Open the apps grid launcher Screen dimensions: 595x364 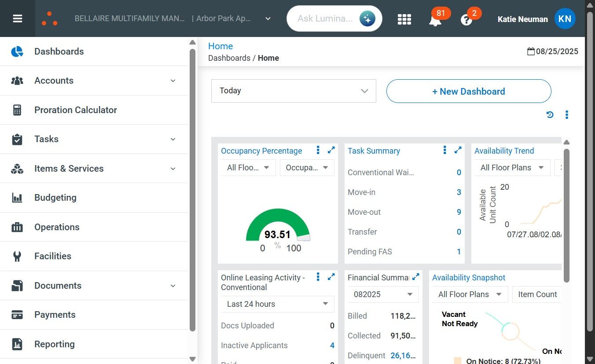pyautogui.click(x=404, y=19)
